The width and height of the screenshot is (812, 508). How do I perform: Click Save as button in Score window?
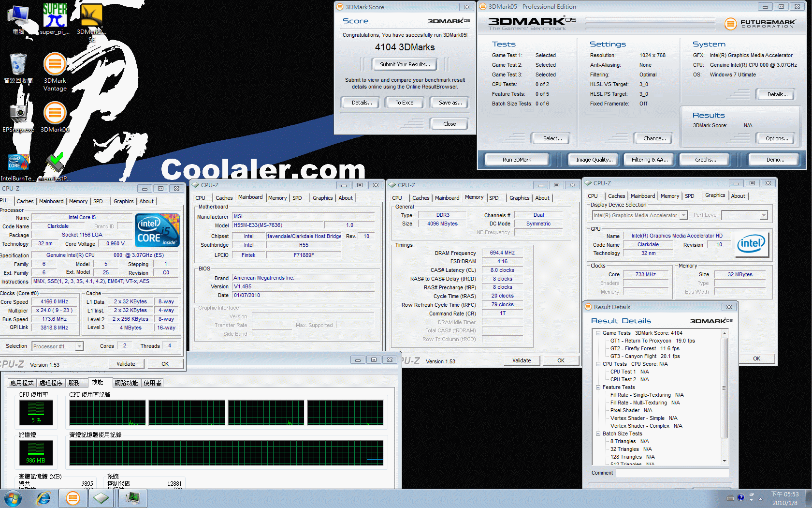450,103
